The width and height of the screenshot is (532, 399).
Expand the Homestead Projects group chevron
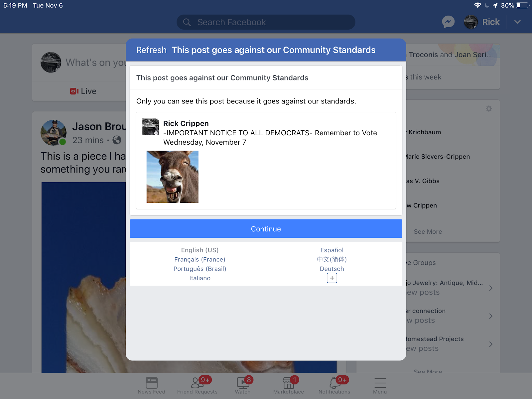click(x=491, y=344)
